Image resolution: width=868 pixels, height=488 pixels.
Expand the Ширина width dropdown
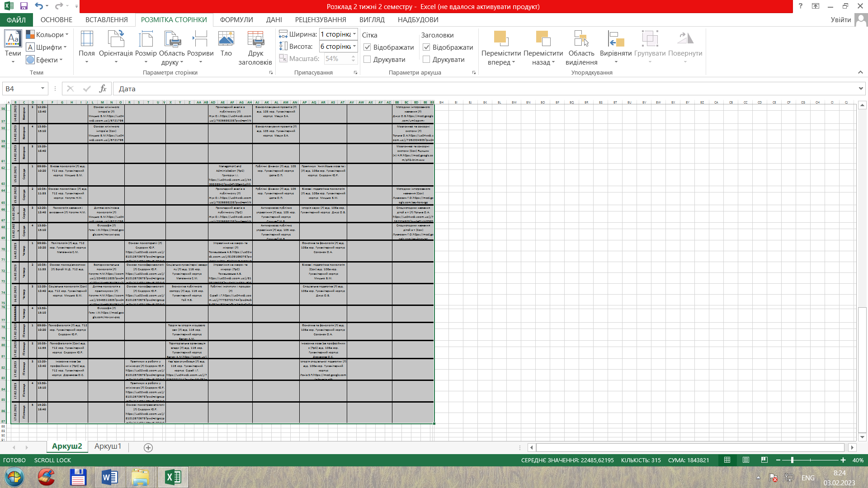point(354,34)
